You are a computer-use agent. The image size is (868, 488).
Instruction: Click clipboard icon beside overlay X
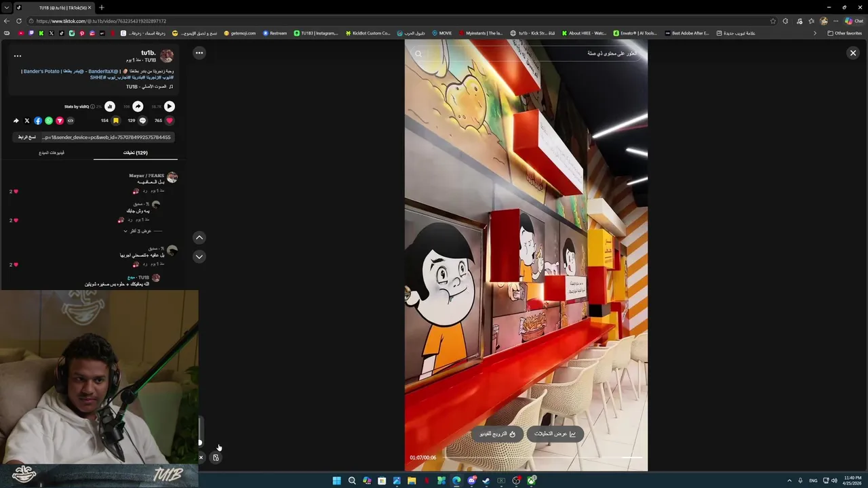[216, 457]
